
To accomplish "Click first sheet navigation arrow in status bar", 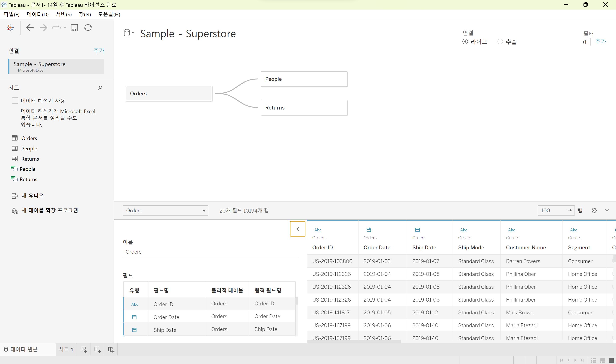I will click(x=562, y=360).
